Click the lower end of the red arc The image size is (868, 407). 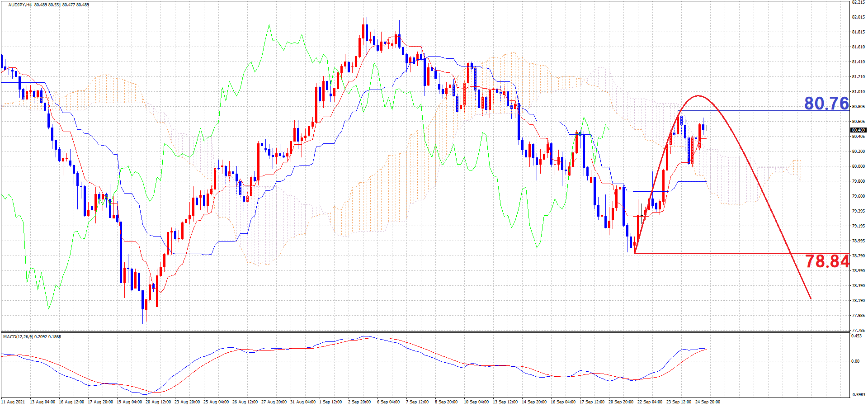pos(810,298)
